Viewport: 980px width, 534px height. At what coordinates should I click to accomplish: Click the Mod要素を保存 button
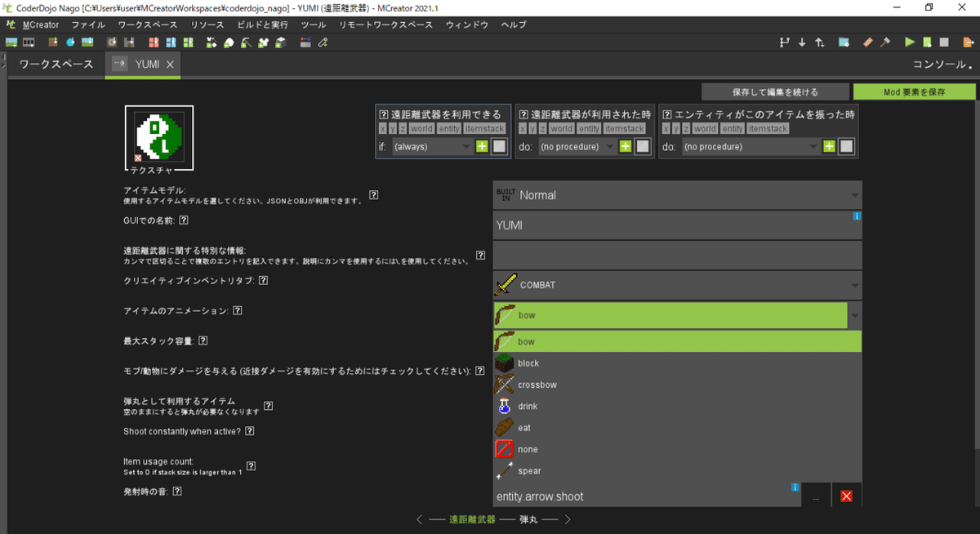pos(914,91)
